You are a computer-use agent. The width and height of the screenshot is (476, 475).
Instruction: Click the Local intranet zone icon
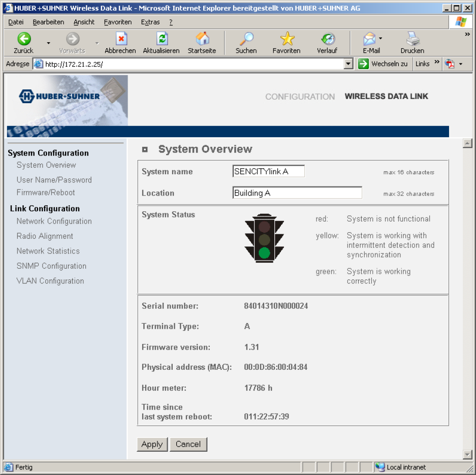(380, 467)
